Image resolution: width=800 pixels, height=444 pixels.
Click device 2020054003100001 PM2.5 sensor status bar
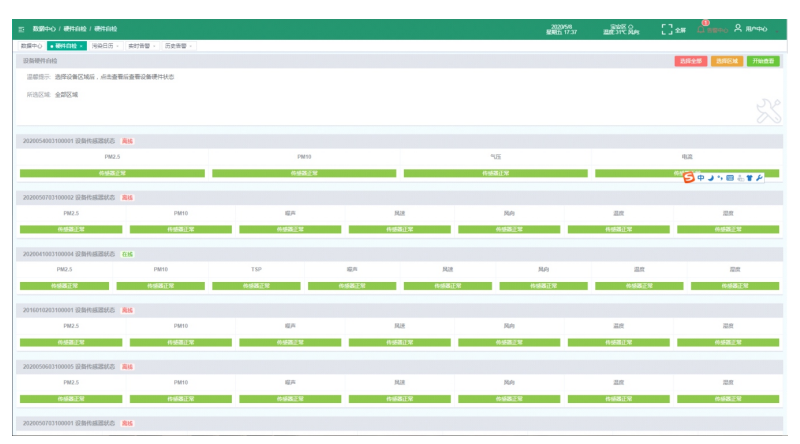112,173
